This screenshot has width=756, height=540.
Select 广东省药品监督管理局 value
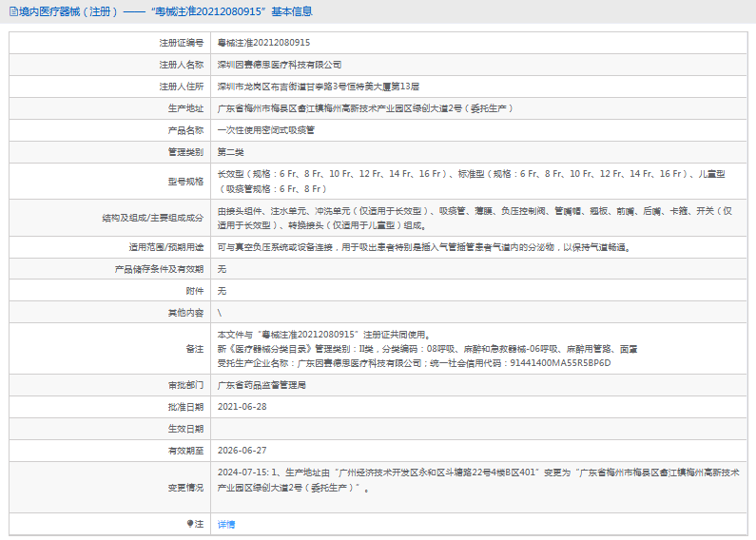[262, 385]
